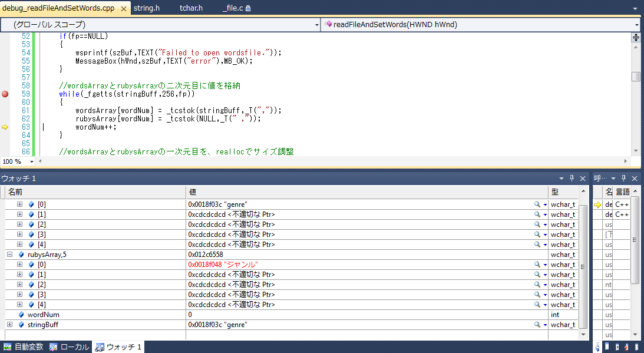Open the _file.c editor tab
The image size is (644, 353).
click(233, 9)
